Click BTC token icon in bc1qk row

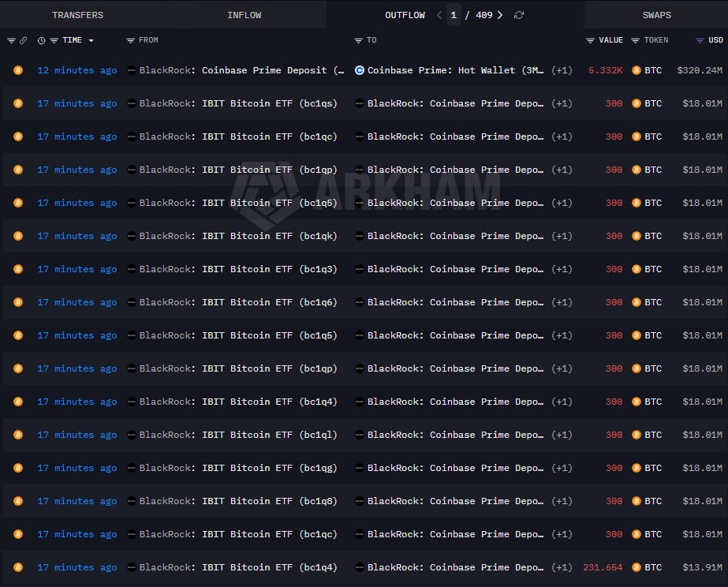pos(637,236)
